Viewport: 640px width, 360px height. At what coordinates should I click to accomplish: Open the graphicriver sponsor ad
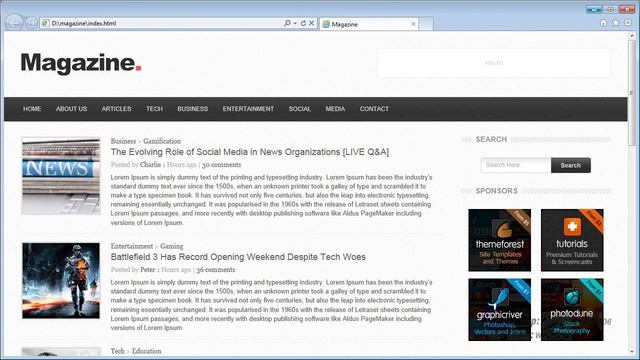click(x=500, y=309)
